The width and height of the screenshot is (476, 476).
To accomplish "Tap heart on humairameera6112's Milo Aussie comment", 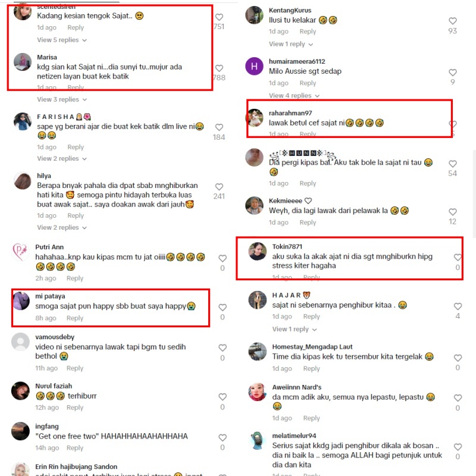I will [x=453, y=73].
